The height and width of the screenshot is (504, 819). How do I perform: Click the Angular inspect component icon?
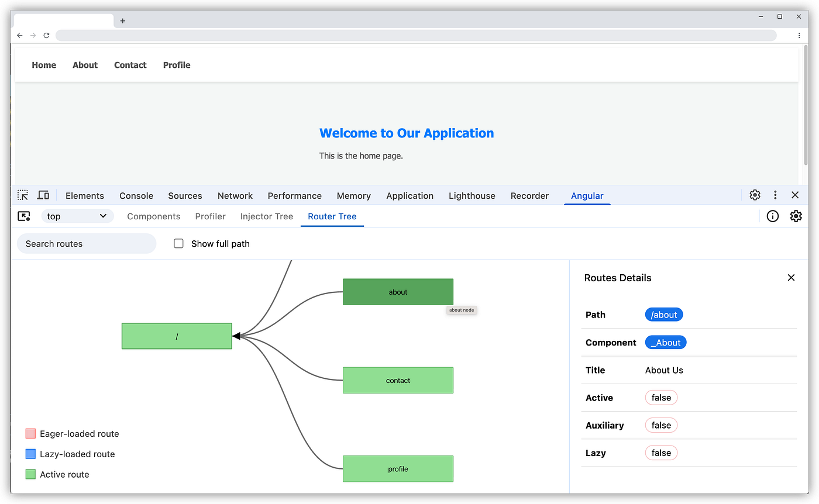tap(24, 216)
